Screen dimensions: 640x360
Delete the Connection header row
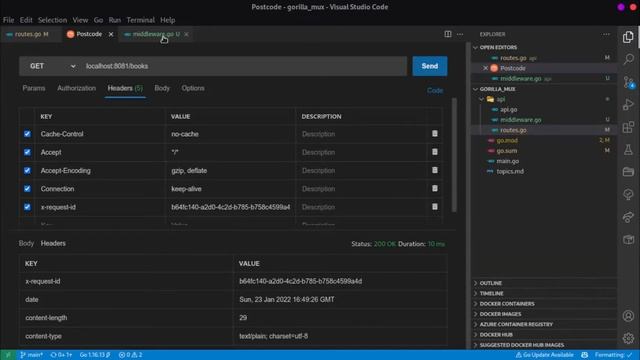(435, 189)
